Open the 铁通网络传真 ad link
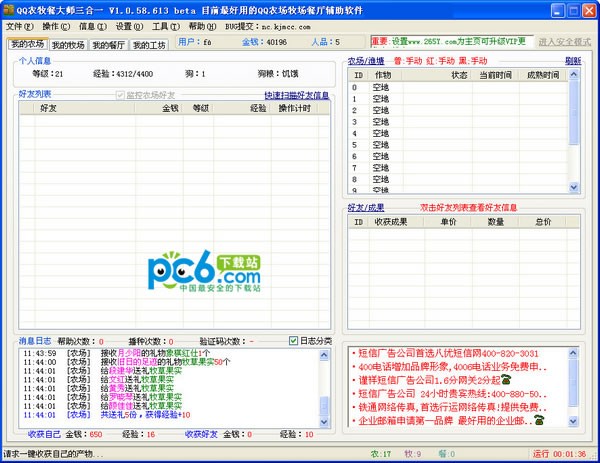This screenshot has width=600, height=463. pos(453,407)
